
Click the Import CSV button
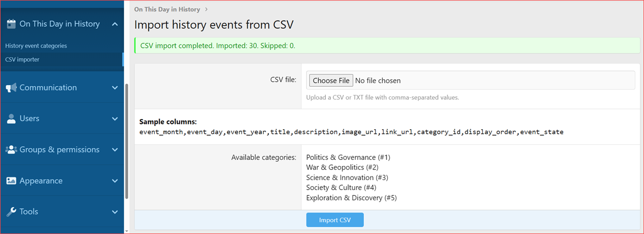coord(335,220)
